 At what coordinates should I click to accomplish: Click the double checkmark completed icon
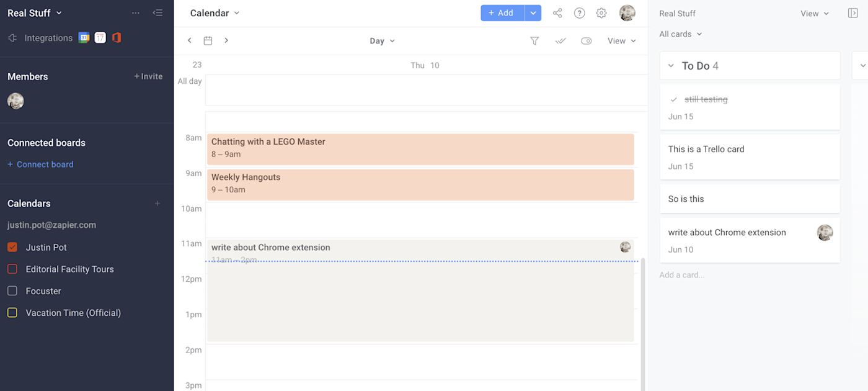coord(560,41)
